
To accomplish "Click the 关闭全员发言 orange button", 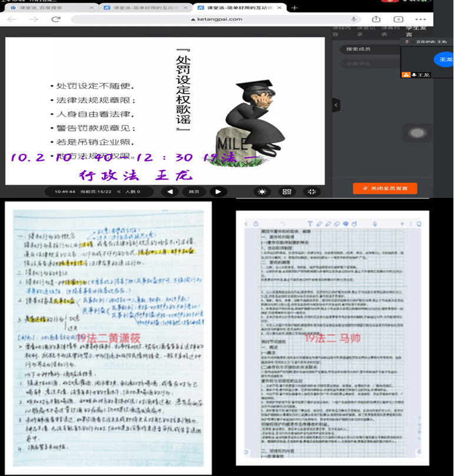I will tap(385, 188).
